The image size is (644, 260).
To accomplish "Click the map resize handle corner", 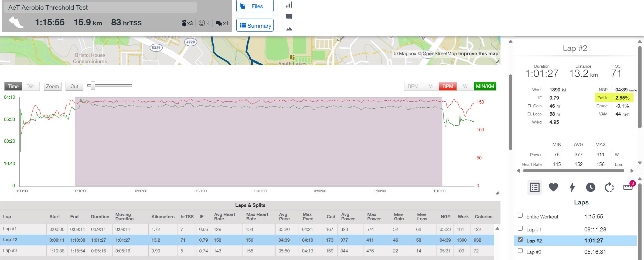I will (x=497, y=62).
